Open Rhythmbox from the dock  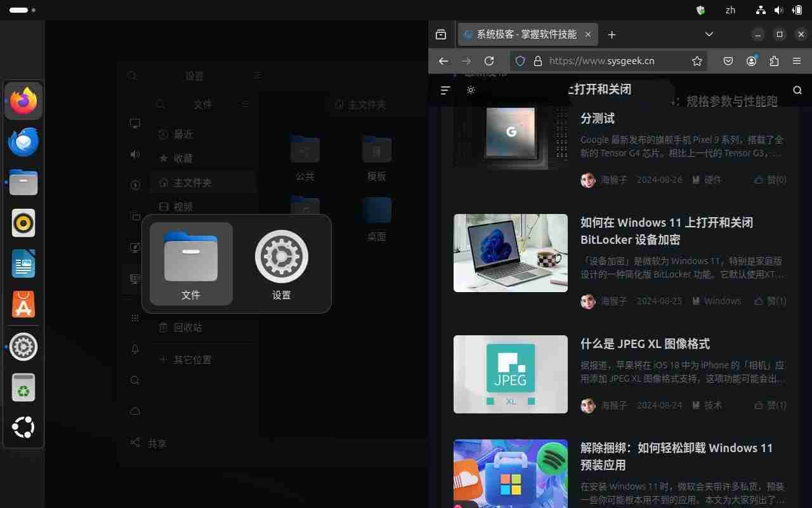pos(23,223)
